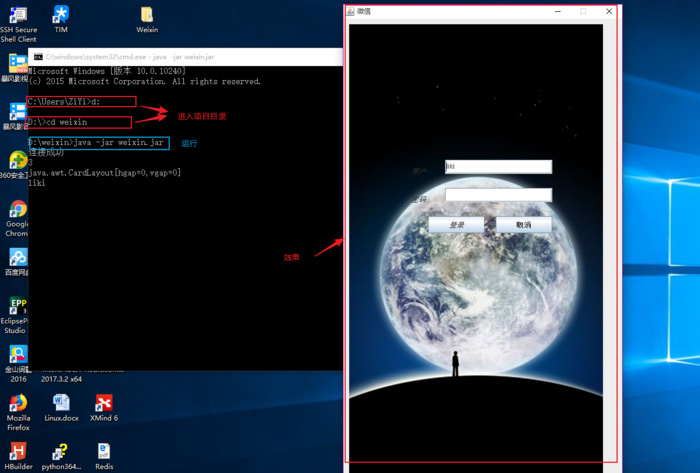Open the Redis PDF on the desktop

pos(104,456)
